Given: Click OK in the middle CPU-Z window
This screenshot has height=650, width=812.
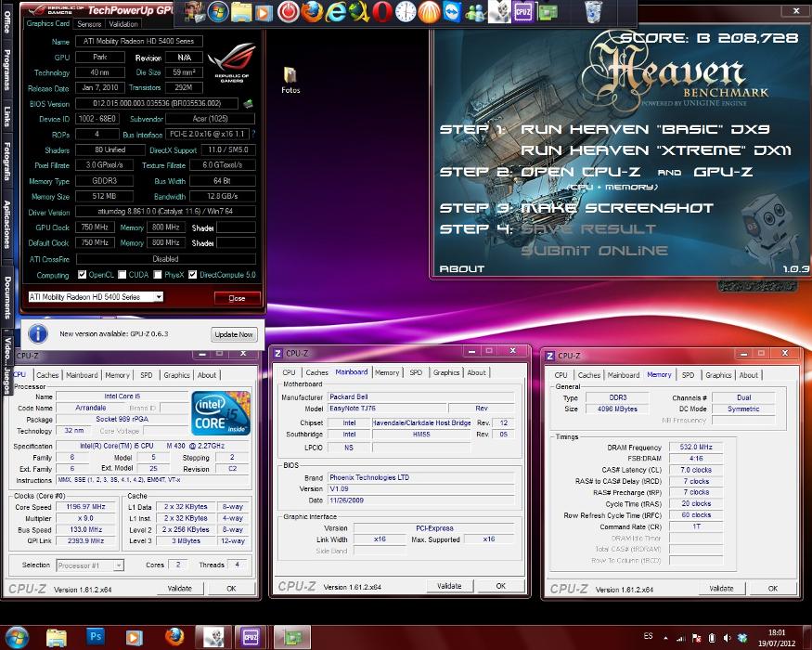Looking at the screenshot, I should click(x=501, y=586).
